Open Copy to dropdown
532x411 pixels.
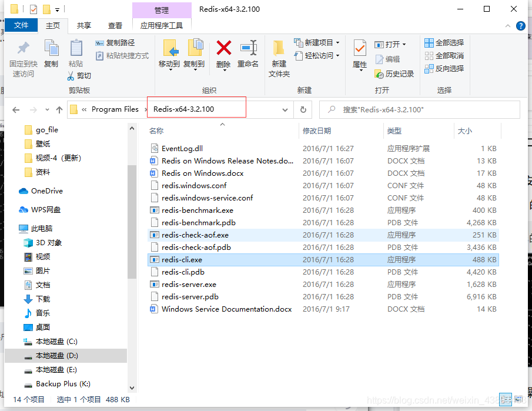[194, 54]
